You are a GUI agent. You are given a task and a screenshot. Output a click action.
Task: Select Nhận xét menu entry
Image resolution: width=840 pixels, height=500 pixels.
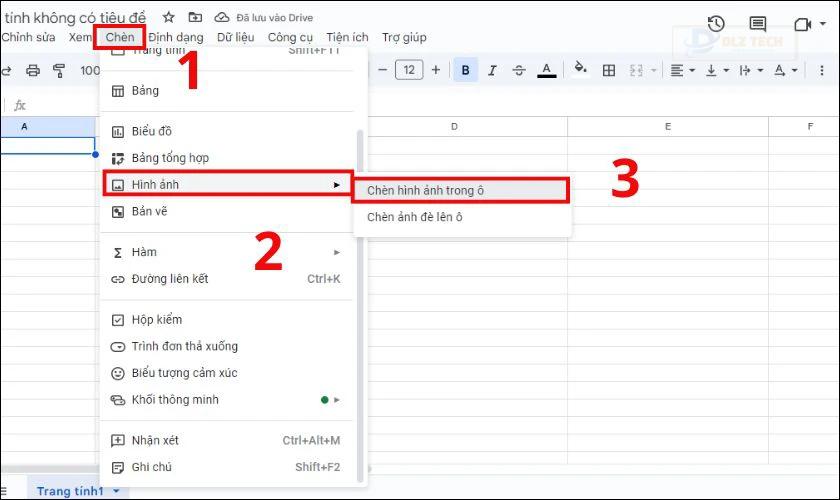[x=227, y=441]
